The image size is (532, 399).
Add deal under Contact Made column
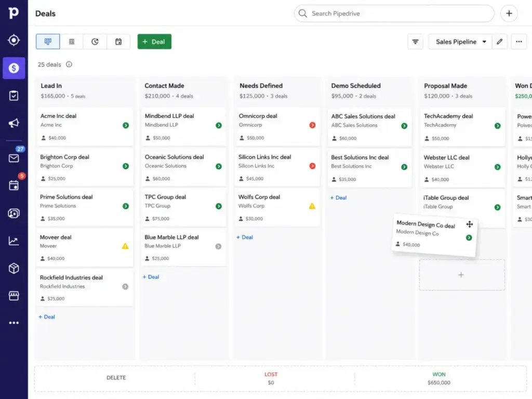coord(151,277)
